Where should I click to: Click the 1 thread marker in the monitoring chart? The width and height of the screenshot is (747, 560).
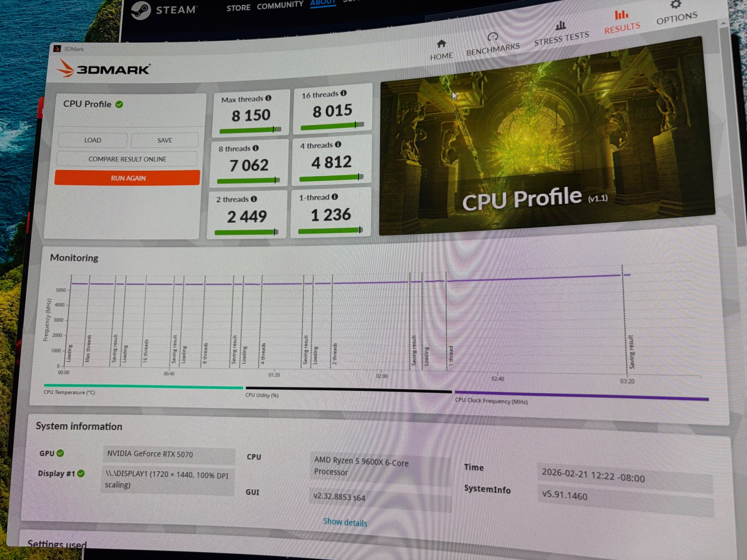[451, 356]
